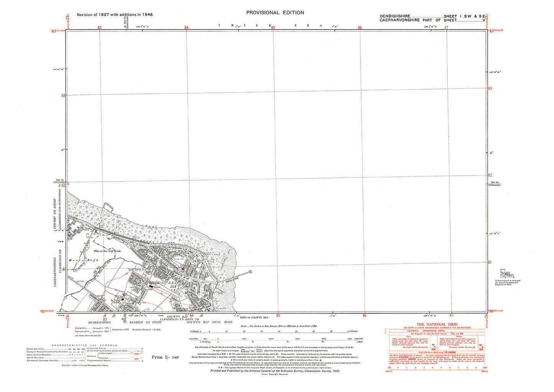Click The National Grid heading
Screen dimensions: 554x392
click(437, 324)
